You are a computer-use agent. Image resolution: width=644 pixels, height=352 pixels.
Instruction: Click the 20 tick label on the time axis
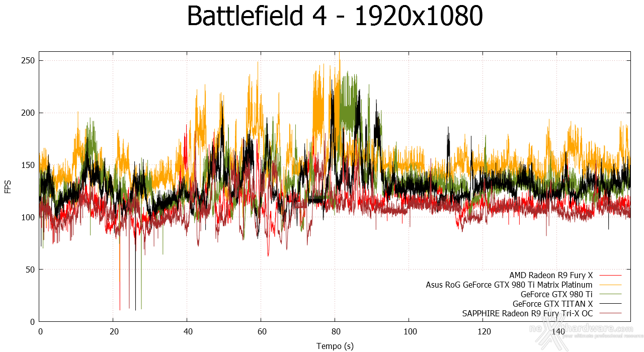tap(114, 332)
